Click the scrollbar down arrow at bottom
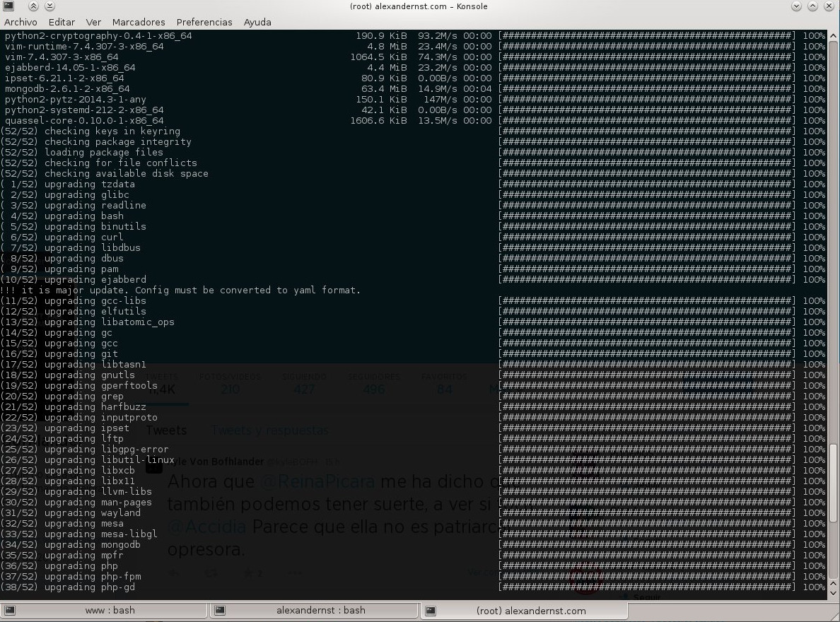Viewport: 840px width, 622px height. (833, 594)
